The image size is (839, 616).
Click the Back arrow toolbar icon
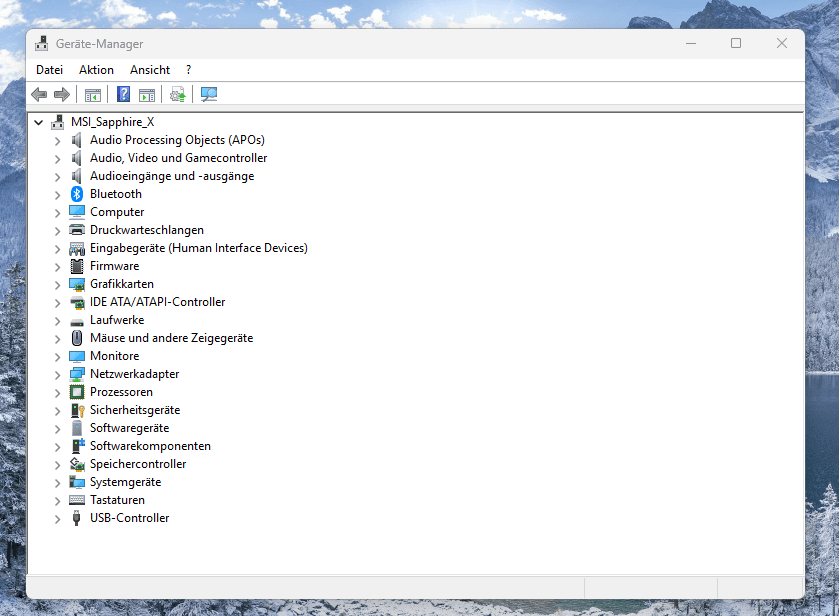click(x=39, y=95)
